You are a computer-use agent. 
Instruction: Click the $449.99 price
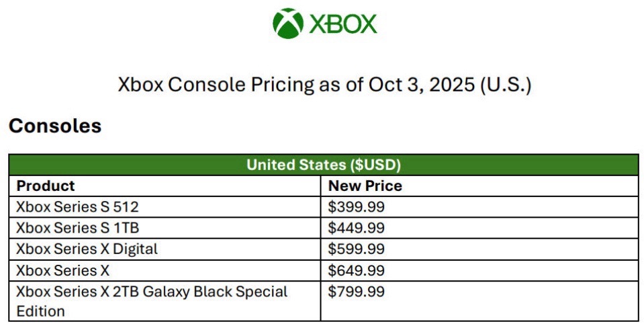click(356, 228)
